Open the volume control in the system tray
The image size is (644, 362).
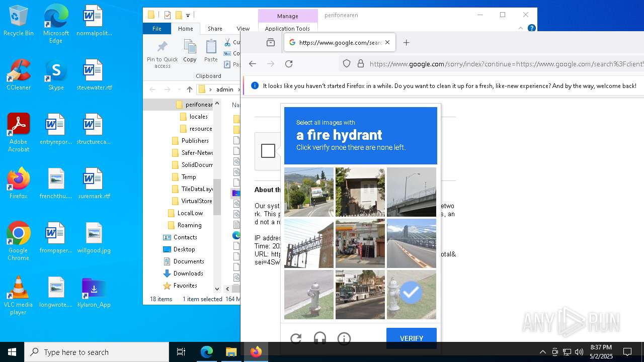coord(579,352)
